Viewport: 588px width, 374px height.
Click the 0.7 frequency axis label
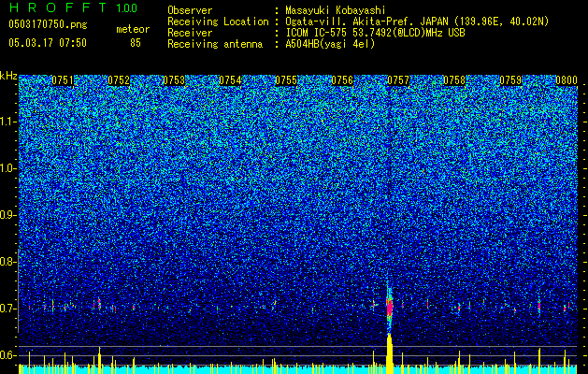(x=7, y=309)
